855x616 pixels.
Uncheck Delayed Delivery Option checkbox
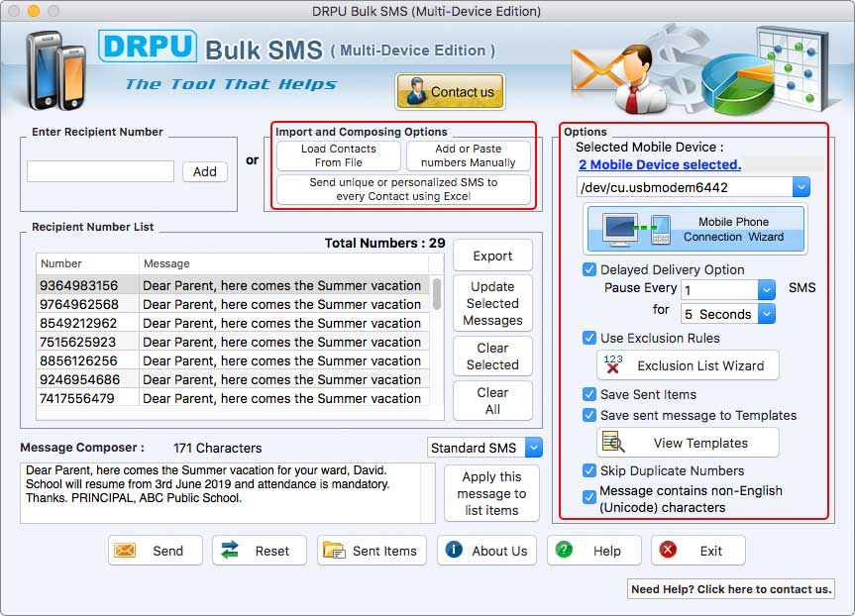(589, 269)
